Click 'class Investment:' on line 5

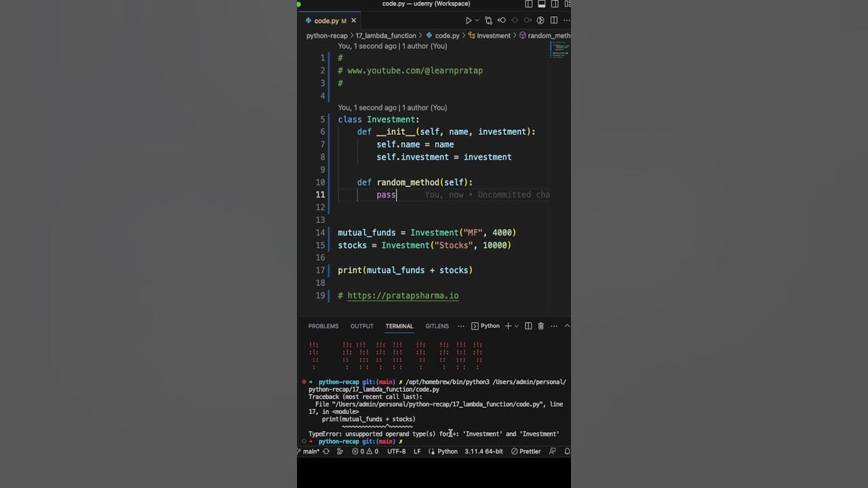tap(378, 119)
